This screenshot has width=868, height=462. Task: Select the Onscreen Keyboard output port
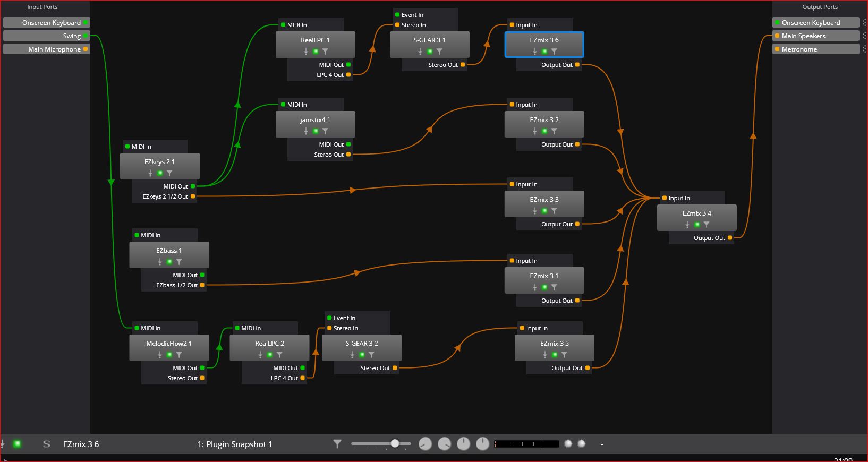(x=815, y=23)
